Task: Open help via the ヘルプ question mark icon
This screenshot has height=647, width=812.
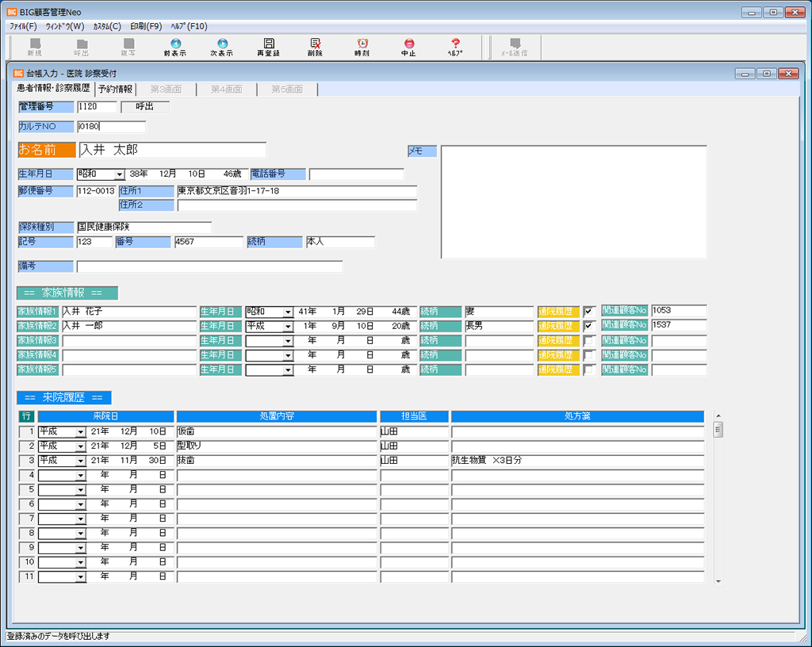Action: (455, 44)
